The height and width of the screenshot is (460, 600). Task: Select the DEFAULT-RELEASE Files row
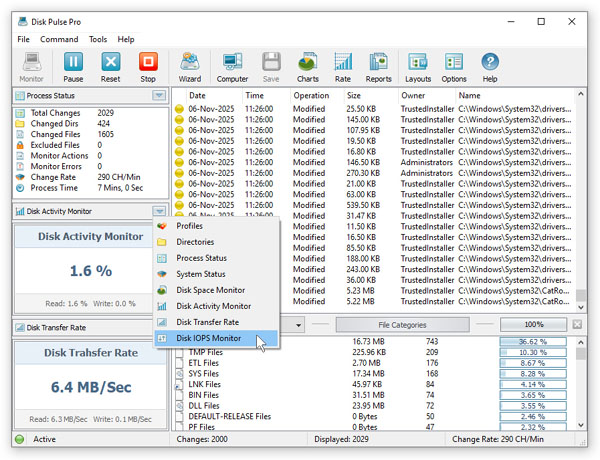pos(373,416)
